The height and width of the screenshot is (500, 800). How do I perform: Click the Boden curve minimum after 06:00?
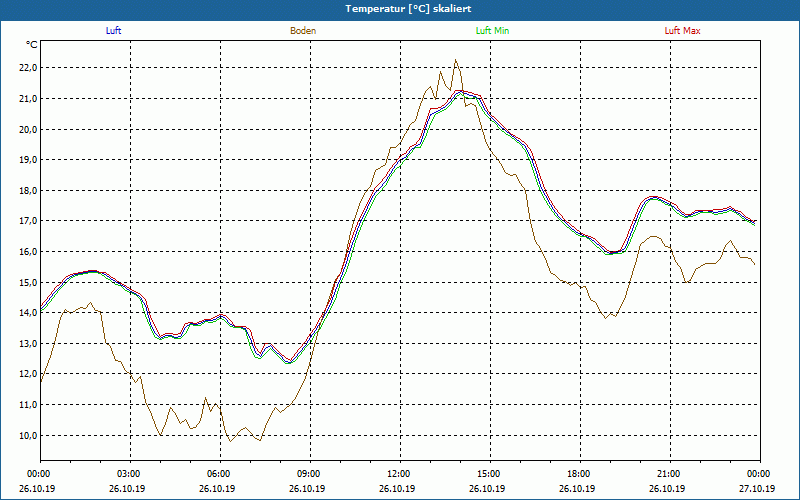(x=231, y=441)
